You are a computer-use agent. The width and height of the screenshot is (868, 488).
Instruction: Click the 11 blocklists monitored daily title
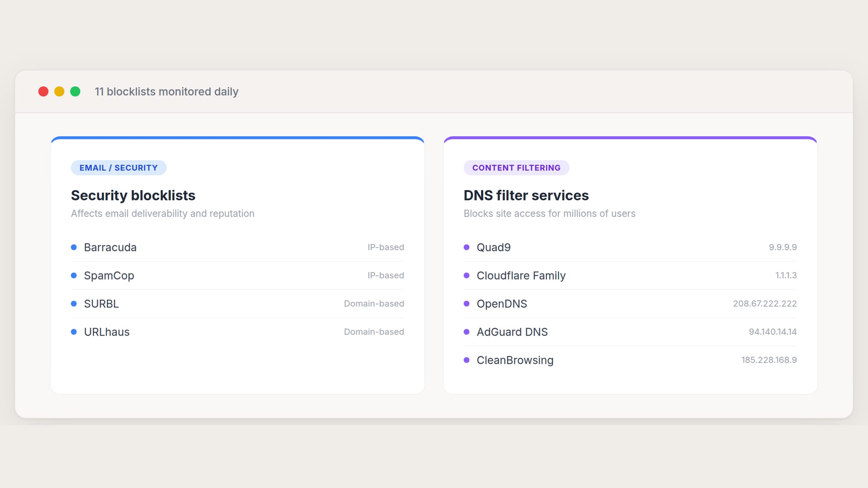click(167, 91)
